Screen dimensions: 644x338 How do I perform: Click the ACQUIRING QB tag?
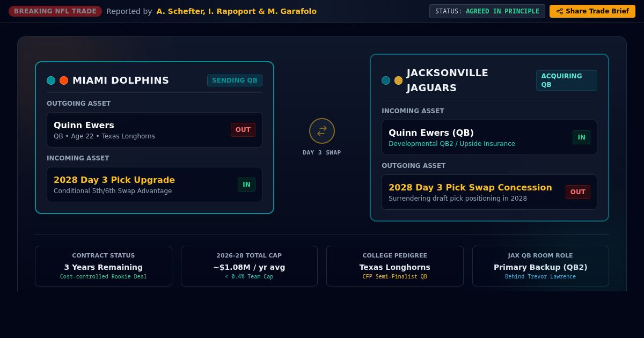(567, 80)
